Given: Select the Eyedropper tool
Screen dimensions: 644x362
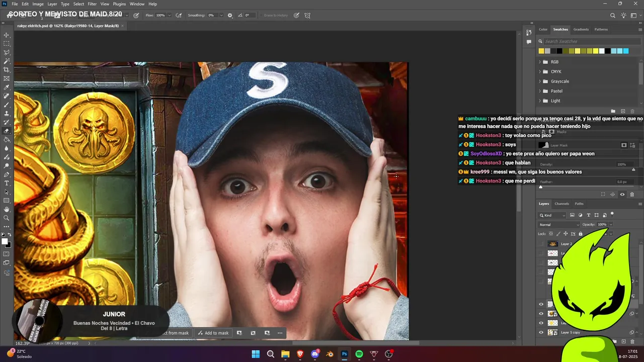Looking at the screenshot, I should click(x=7, y=87).
